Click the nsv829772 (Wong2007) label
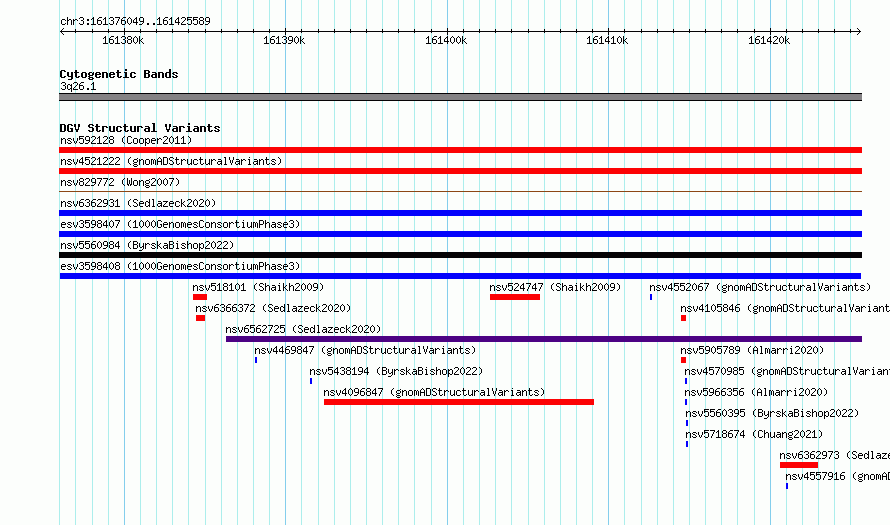 pos(120,182)
